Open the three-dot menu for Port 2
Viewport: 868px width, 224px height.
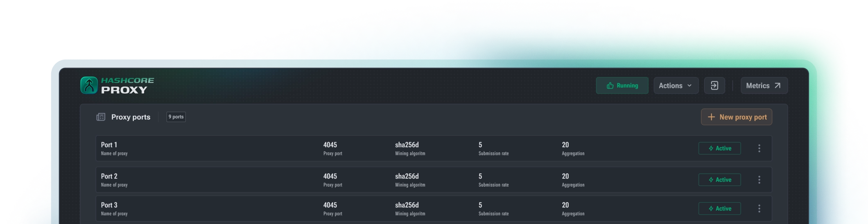pyautogui.click(x=759, y=180)
